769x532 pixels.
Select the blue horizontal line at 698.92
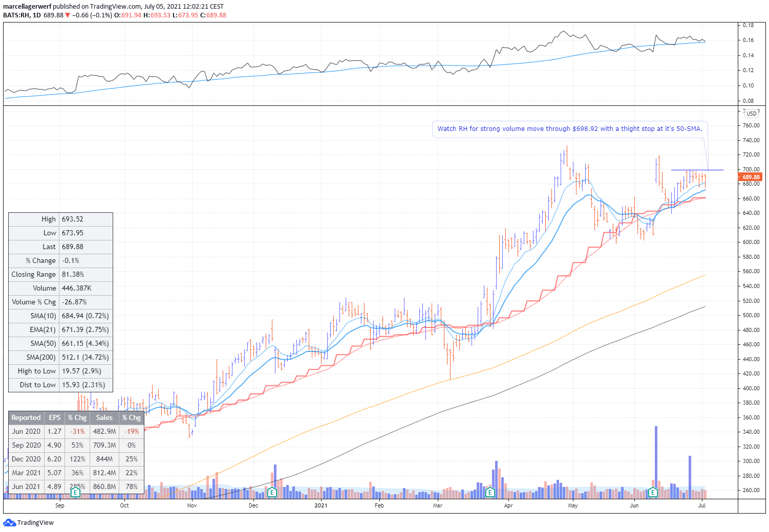pyautogui.click(x=697, y=170)
